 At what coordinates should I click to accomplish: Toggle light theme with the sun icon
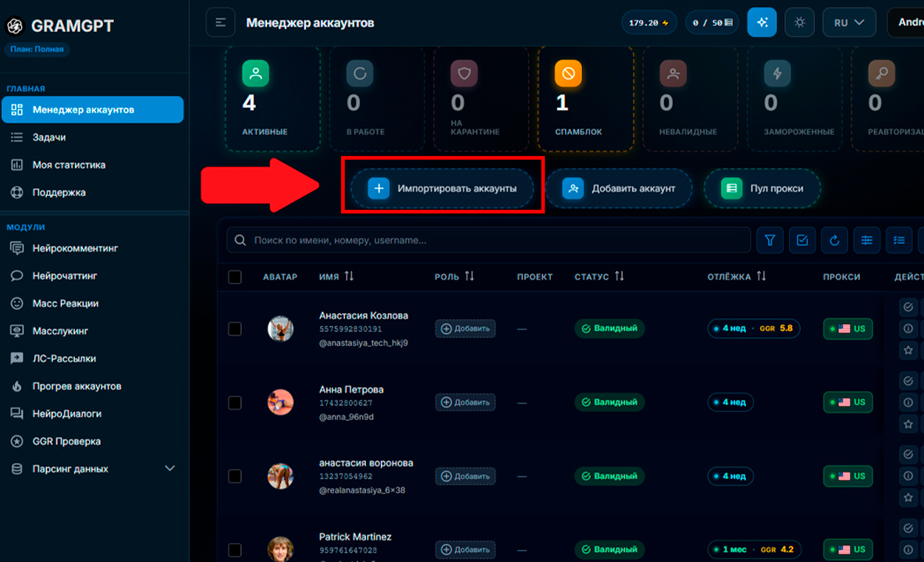[800, 23]
